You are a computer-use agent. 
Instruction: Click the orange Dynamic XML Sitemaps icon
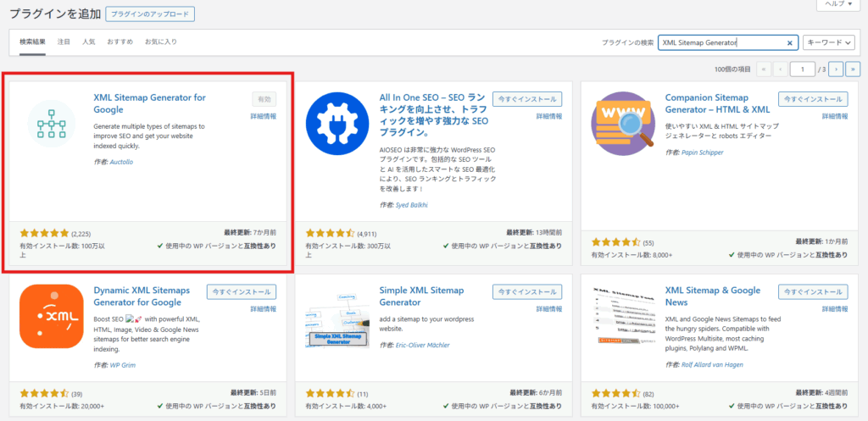tap(52, 317)
